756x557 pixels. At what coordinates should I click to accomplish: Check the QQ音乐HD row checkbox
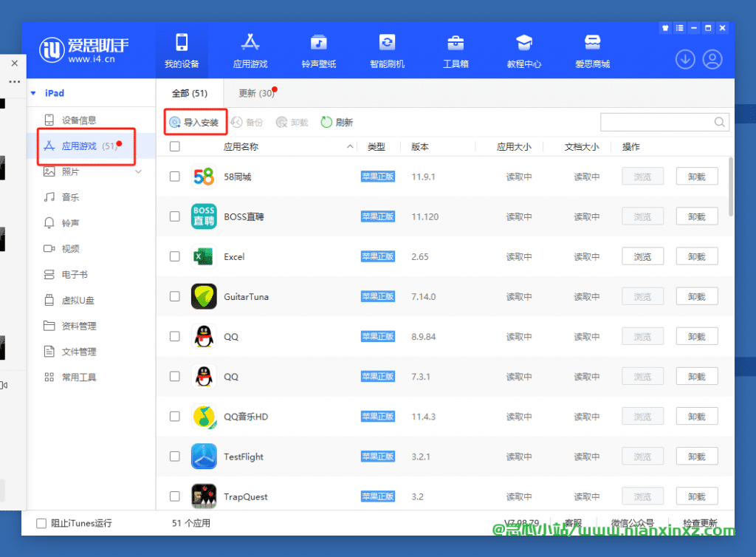tap(174, 417)
